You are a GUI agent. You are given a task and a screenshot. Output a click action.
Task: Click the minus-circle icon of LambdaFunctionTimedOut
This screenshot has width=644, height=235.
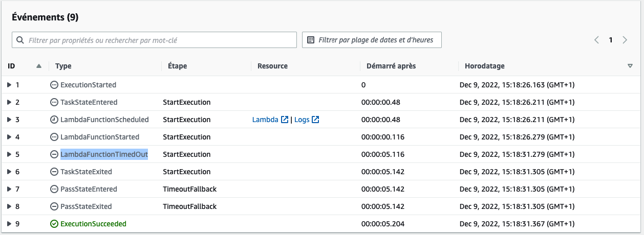tap(54, 154)
